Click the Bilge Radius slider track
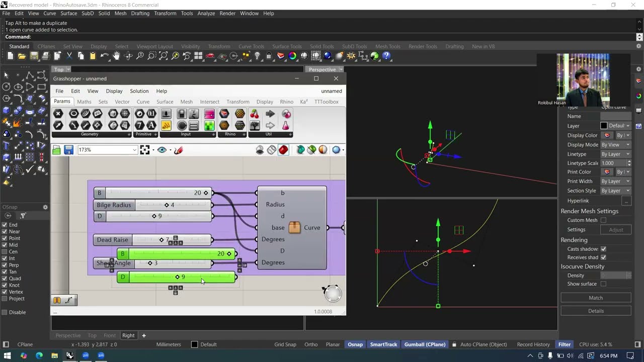644x362 pixels. [x=173, y=205]
